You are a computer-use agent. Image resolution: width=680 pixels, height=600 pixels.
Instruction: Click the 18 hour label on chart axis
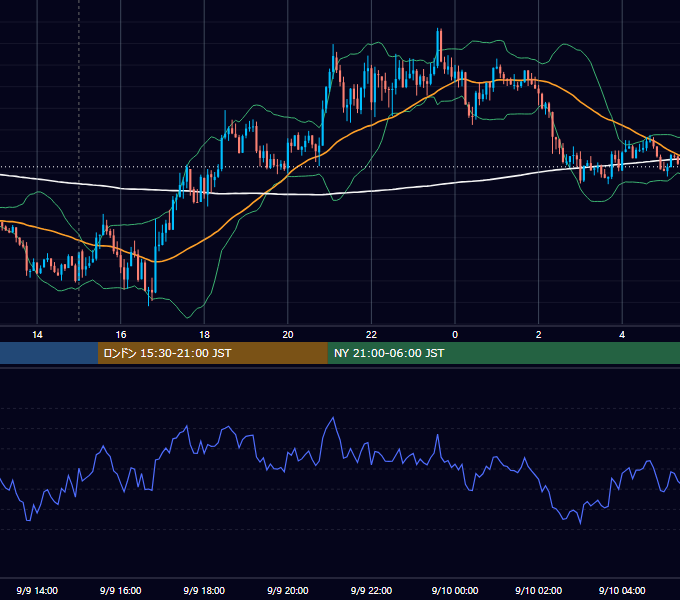point(204,335)
